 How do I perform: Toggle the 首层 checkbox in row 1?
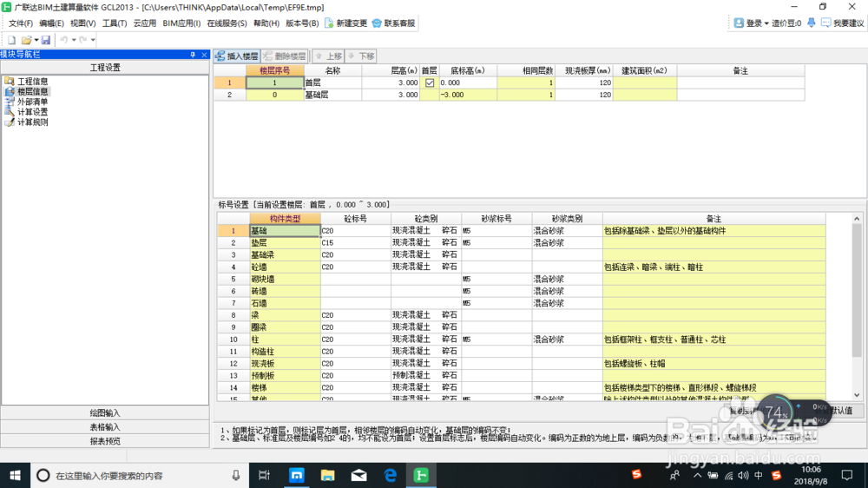pyautogui.click(x=430, y=82)
